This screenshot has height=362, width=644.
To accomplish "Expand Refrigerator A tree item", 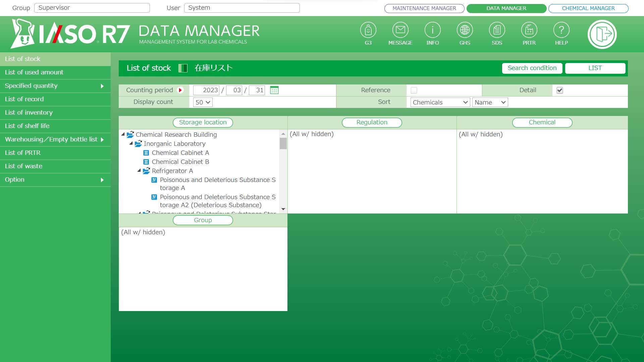I will tap(139, 171).
